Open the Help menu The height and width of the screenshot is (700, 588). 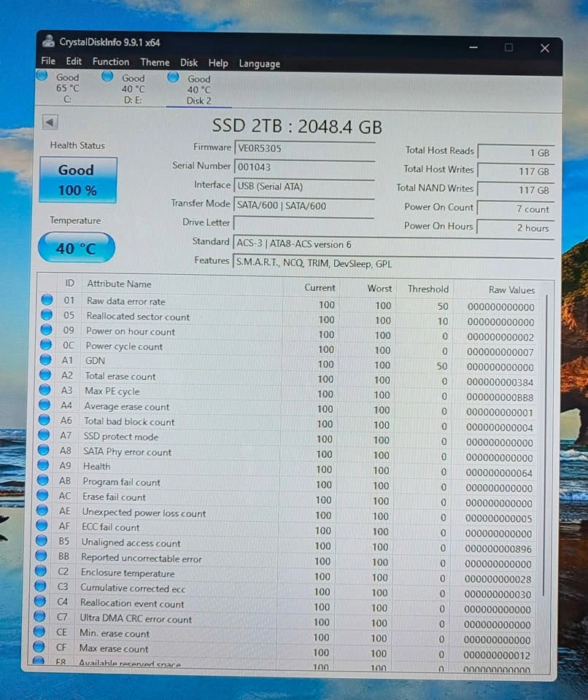pyautogui.click(x=218, y=63)
